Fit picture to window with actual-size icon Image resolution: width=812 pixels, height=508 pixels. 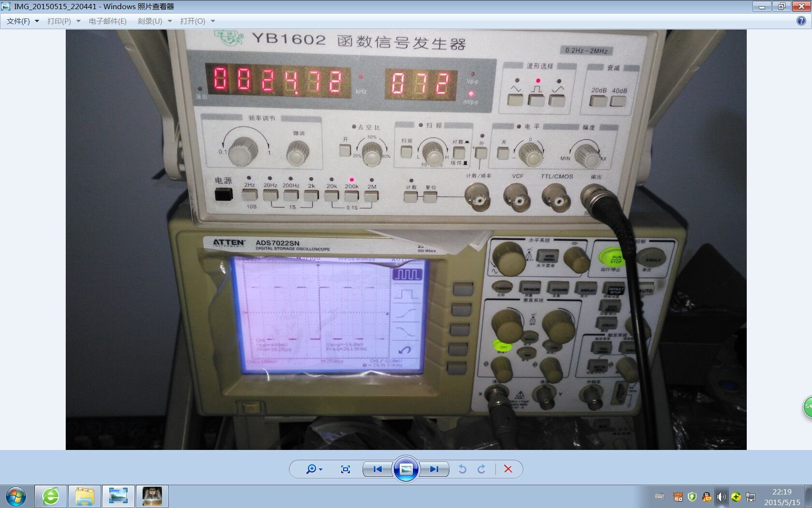345,469
